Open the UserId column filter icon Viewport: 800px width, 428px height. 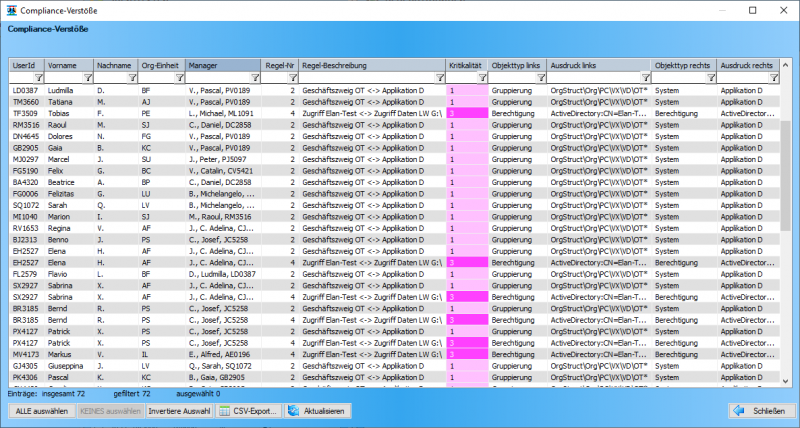[x=38, y=78]
